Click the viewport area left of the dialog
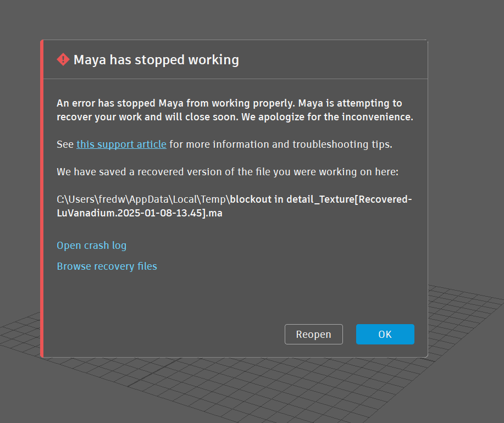Viewport: 504px width, 423px height. coord(19,165)
